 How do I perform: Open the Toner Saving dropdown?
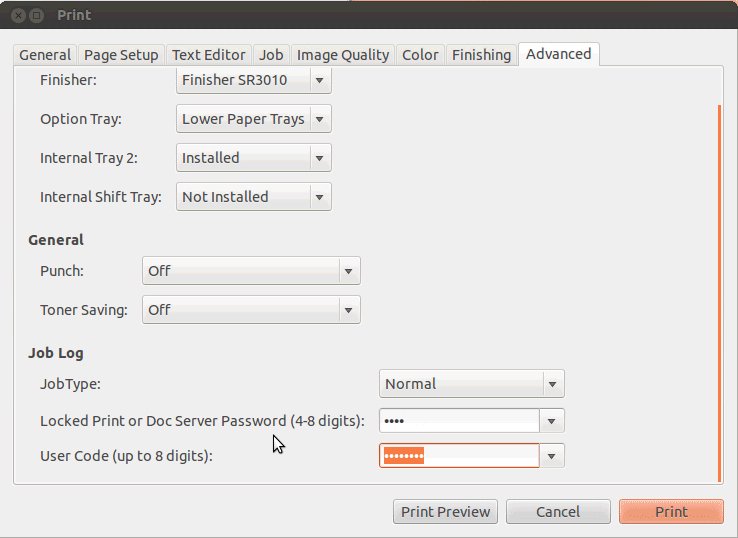[x=251, y=310]
